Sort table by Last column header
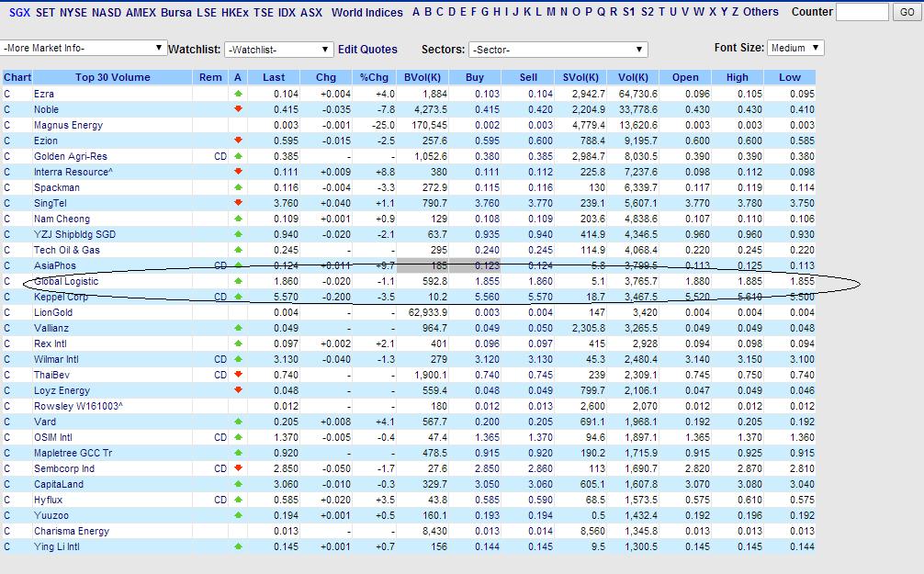The width and height of the screenshot is (924, 574). pos(274,77)
